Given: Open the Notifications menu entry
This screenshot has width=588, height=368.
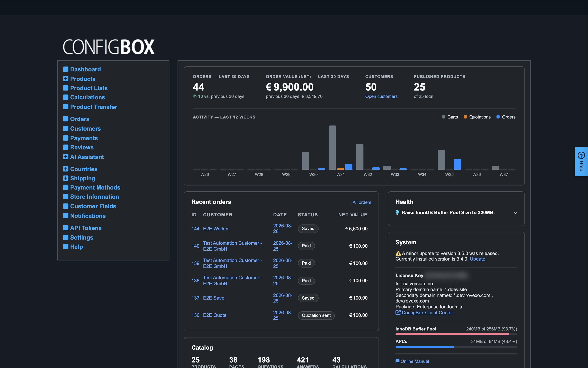Looking at the screenshot, I should pos(88,216).
